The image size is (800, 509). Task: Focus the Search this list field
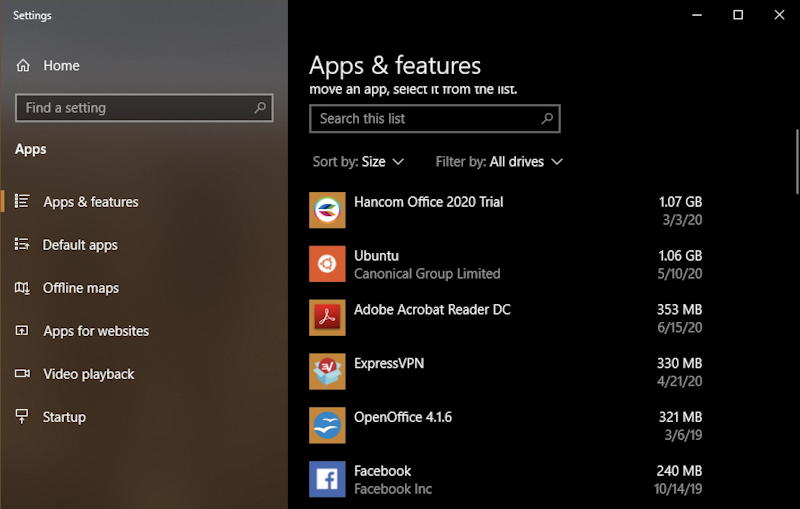pos(435,118)
